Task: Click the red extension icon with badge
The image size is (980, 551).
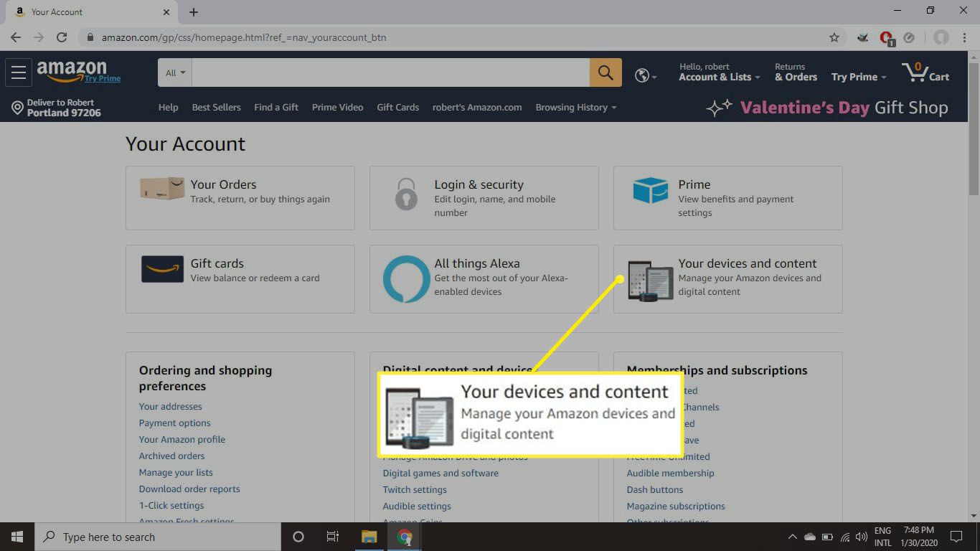Action: click(x=887, y=38)
